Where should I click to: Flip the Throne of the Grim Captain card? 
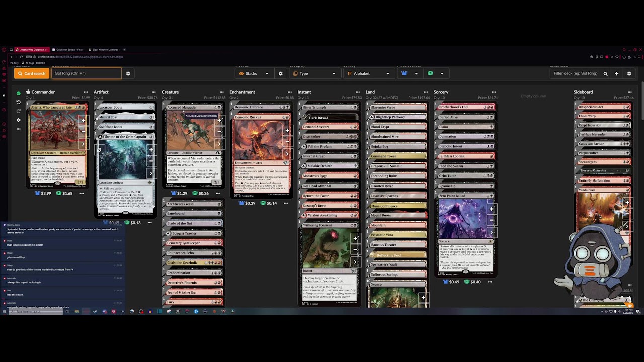click(x=99, y=149)
